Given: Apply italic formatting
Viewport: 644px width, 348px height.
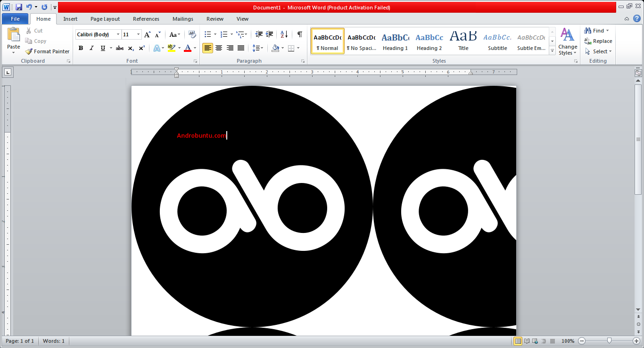Looking at the screenshot, I should click(x=91, y=48).
